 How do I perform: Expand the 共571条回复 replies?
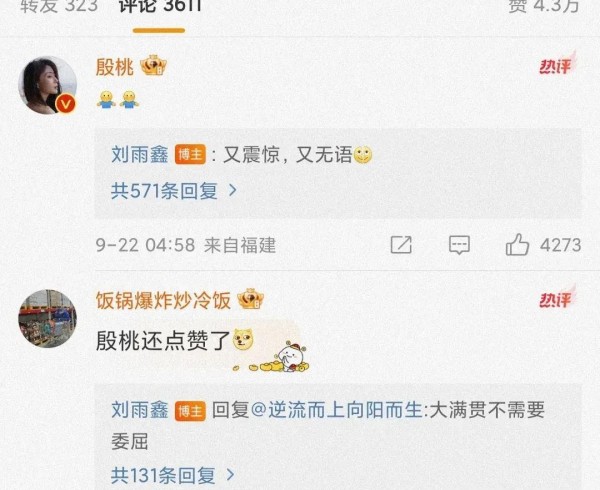[x=174, y=190]
